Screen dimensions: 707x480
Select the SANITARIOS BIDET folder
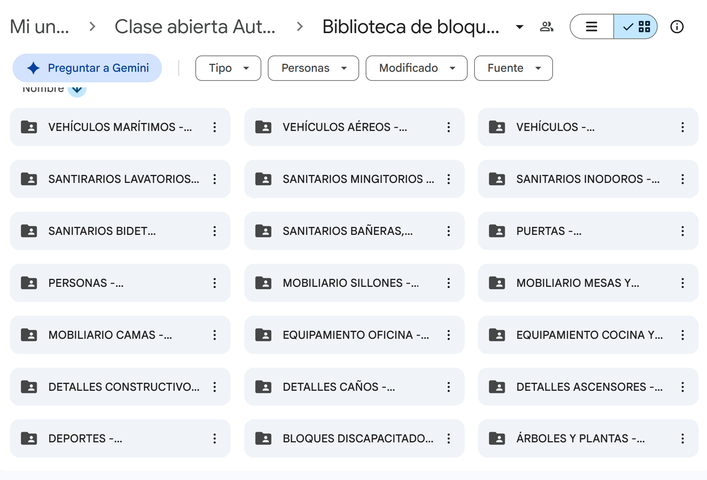pyautogui.click(x=120, y=231)
